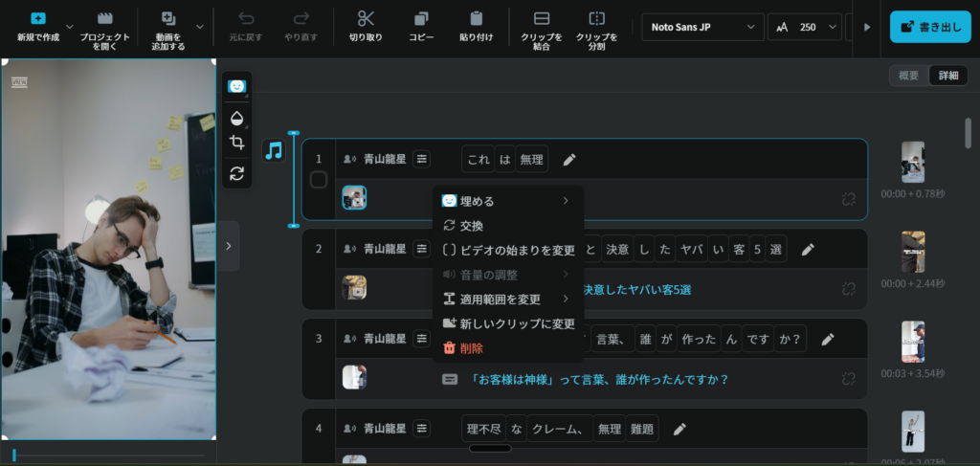Tick the checkbox on scene 1

click(319, 180)
